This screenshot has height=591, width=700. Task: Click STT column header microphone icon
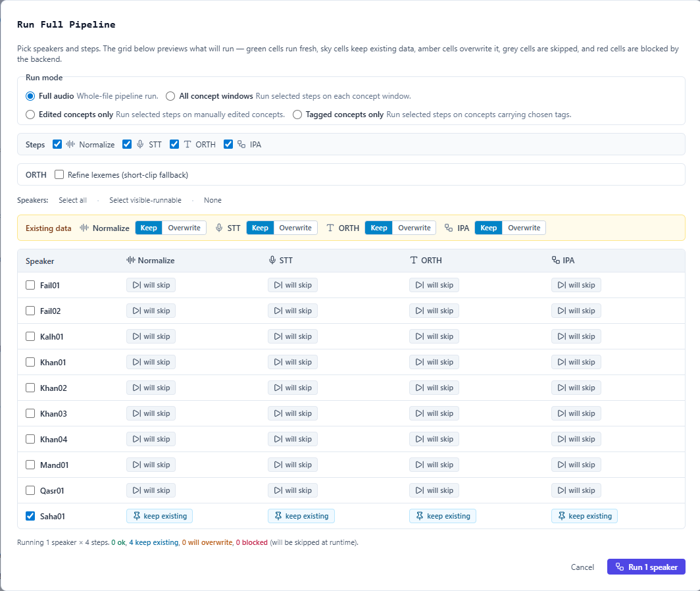click(x=272, y=260)
